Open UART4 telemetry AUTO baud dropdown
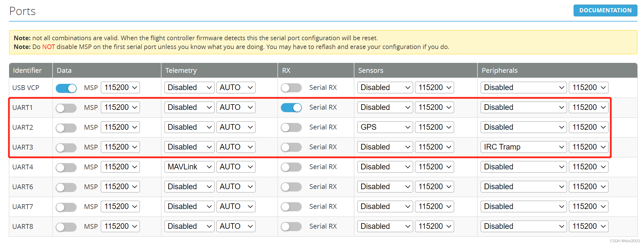The height and width of the screenshot is (245, 644). tap(236, 167)
